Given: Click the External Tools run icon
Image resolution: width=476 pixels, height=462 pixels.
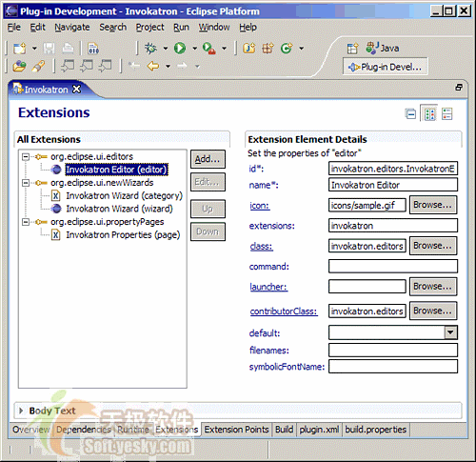Looking at the screenshot, I should pyautogui.click(x=209, y=49).
